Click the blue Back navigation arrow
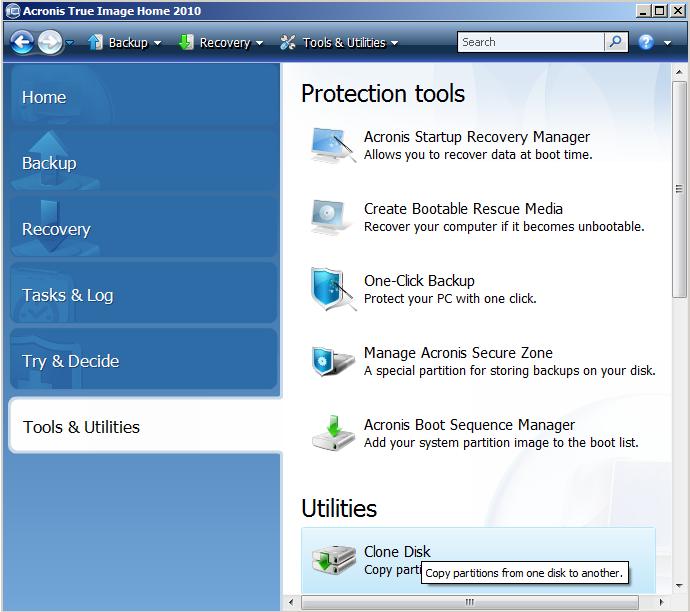 22,42
